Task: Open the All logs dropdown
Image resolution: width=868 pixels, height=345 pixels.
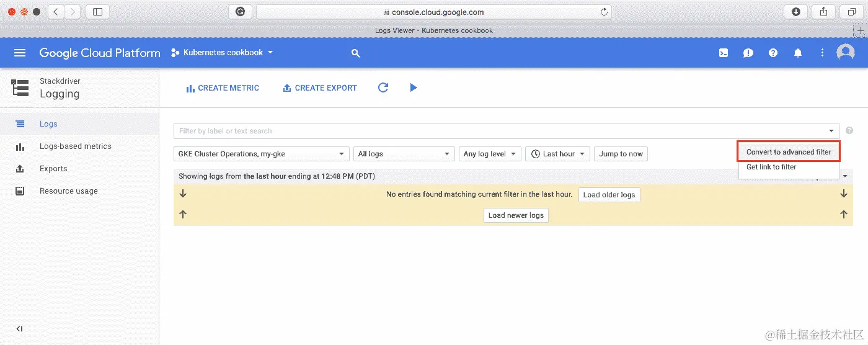Action: click(x=404, y=154)
